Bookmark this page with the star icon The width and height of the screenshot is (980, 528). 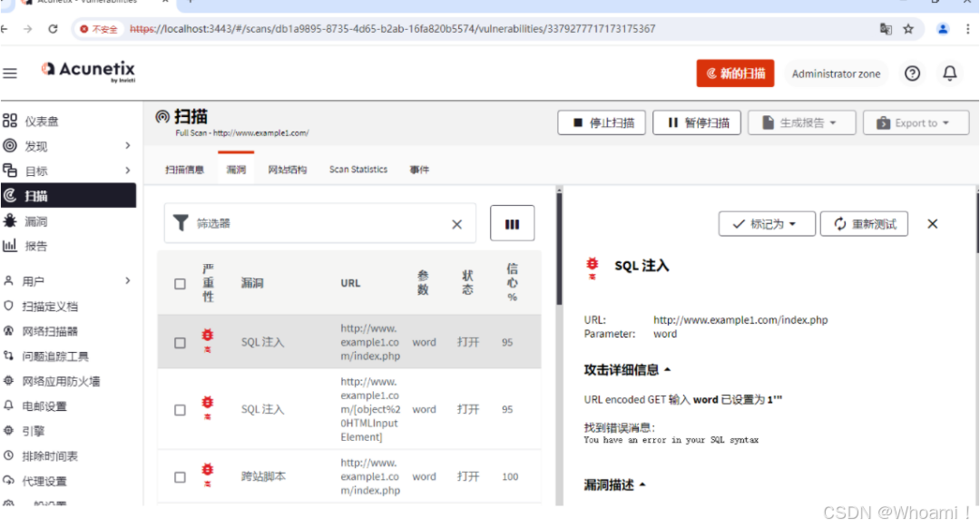point(908,29)
